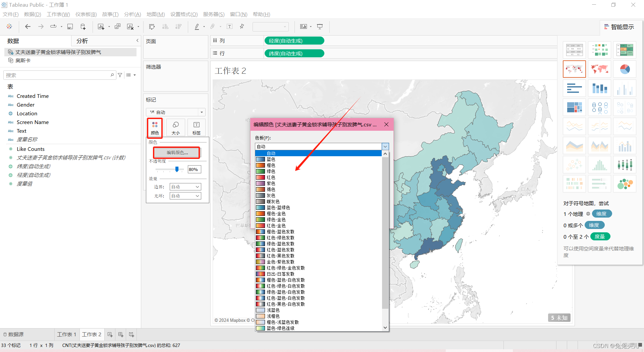Click inside the 搜索 search field
644x352 pixels.
pos(57,75)
